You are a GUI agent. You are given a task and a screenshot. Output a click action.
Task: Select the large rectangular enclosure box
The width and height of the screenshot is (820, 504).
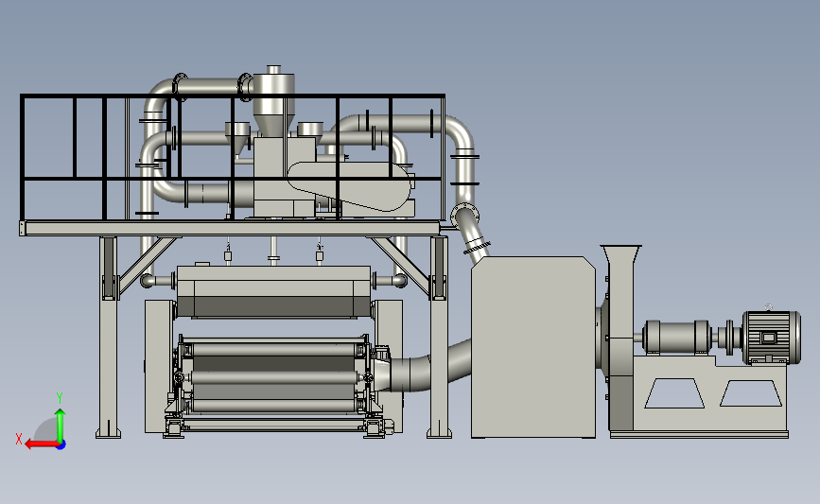click(533, 347)
